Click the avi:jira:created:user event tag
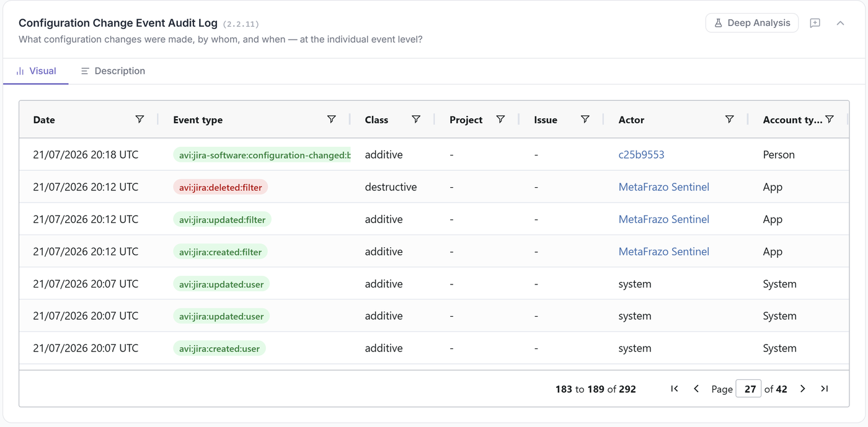 [x=219, y=348]
